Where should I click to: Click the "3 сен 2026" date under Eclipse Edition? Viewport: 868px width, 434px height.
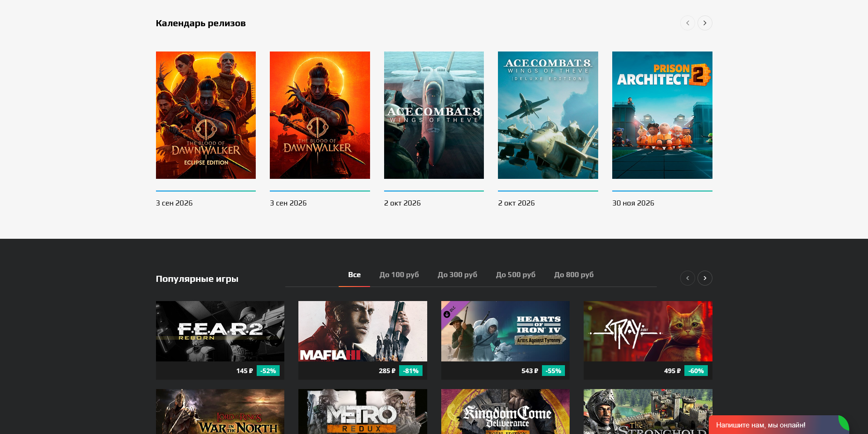coord(174,203)
